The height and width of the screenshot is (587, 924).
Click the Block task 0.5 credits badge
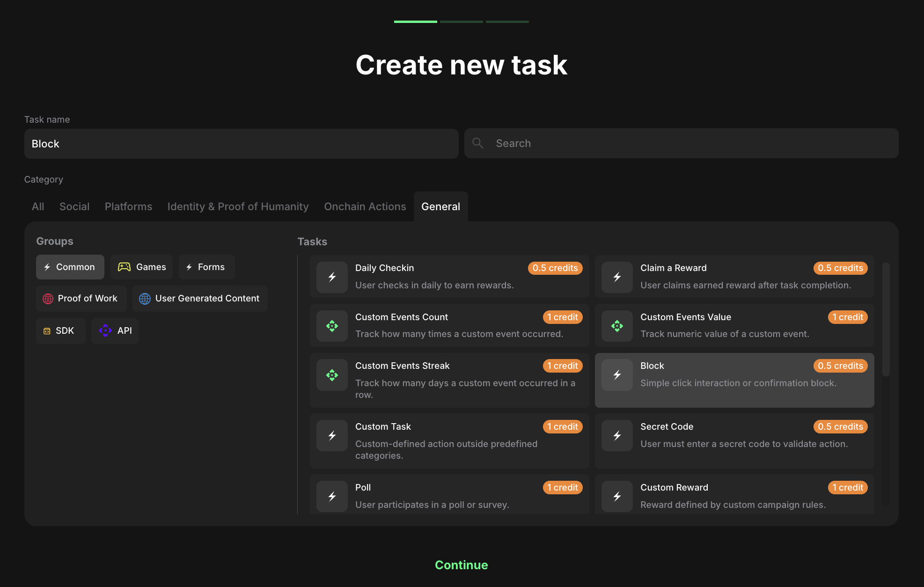coord(840,366)
